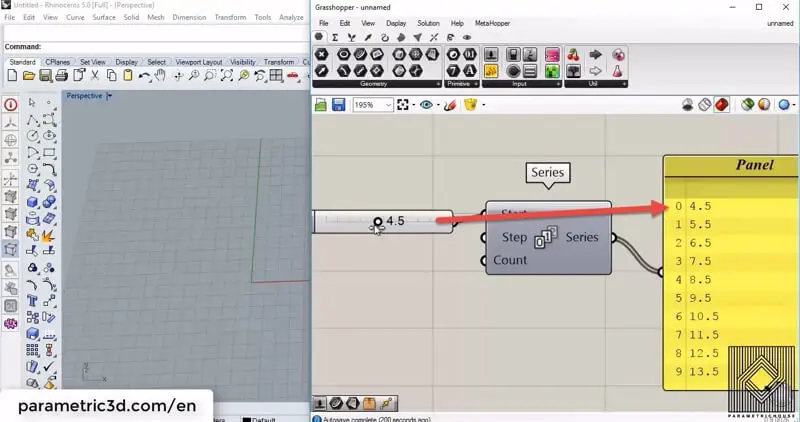
Task: Click the Rhino print icon
Action: pos(61,75)
